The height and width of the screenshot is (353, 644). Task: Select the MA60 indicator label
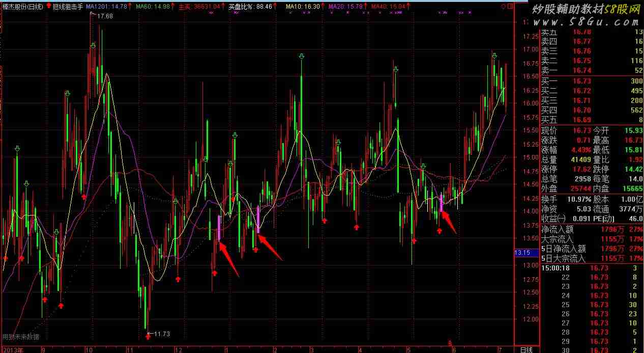click(153, 7)
